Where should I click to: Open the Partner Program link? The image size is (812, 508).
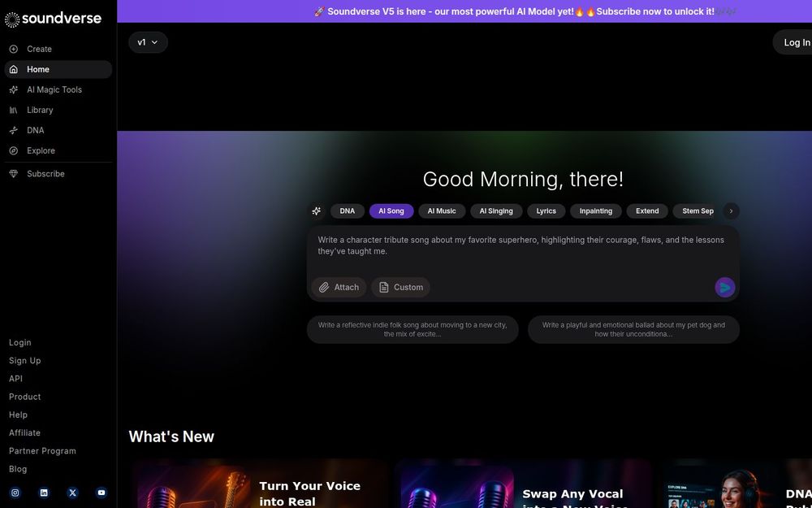[42, 451]
